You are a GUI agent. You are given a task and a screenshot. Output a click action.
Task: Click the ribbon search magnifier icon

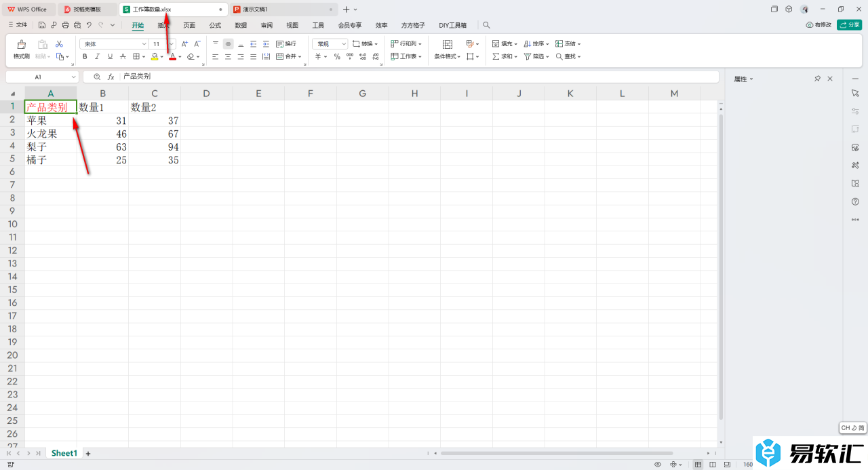pyautogui.click(x=486, y=25)
